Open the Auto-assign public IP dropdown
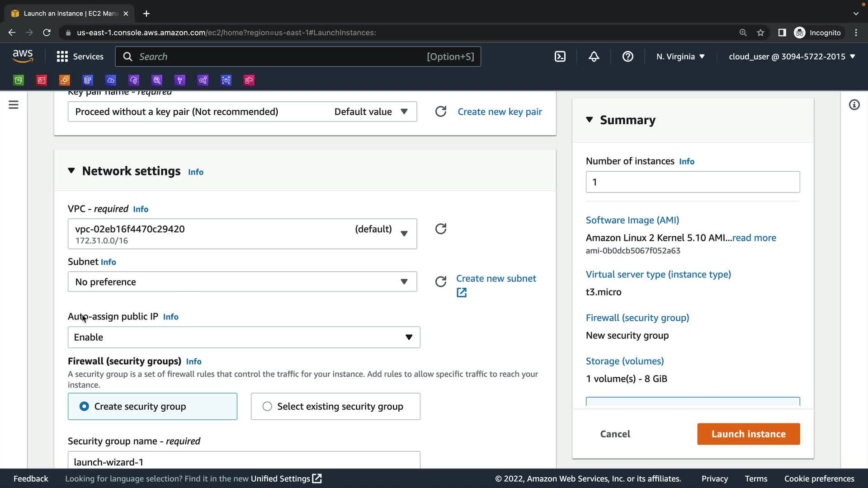This screenshot has height=488, width=868. click(x=244, y=337)
